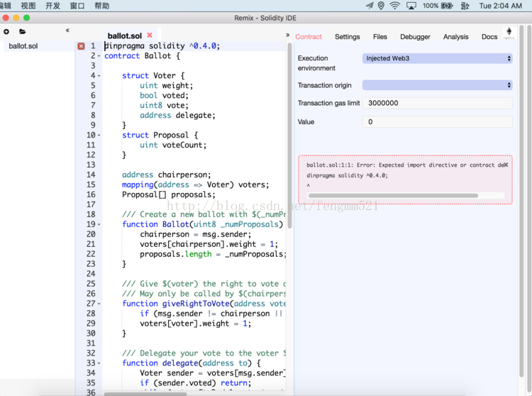Click the clock showing Tue 2:04 AM

501,6
